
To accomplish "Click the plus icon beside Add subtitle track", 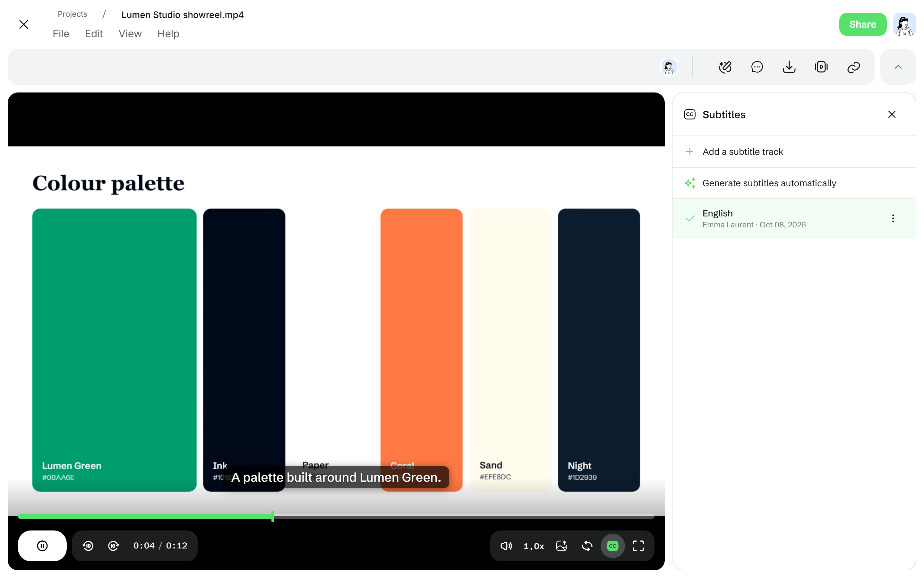I will click(689, 152).
